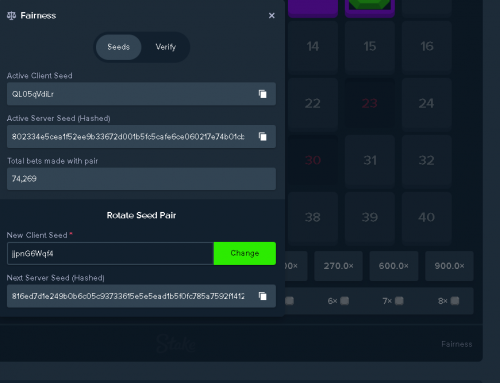Click the Total bets made with pair label
This screenshot has height=383, width=500.
(x=53, y=161)
